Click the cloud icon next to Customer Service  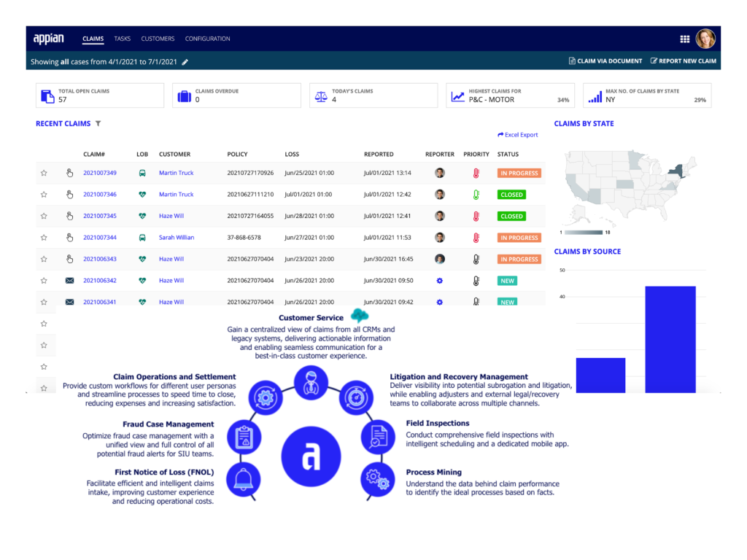click(359, 315)
